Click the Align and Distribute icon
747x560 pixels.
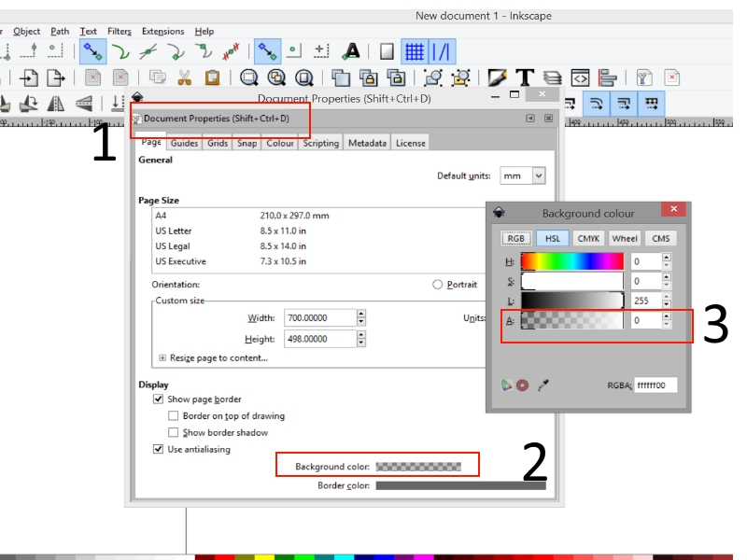tap(608, 77)
